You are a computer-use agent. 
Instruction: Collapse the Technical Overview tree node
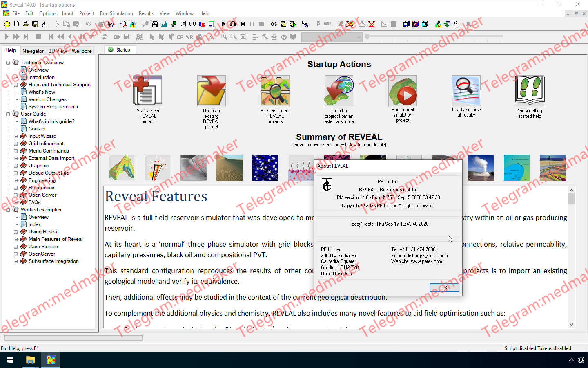pos(8,63)
